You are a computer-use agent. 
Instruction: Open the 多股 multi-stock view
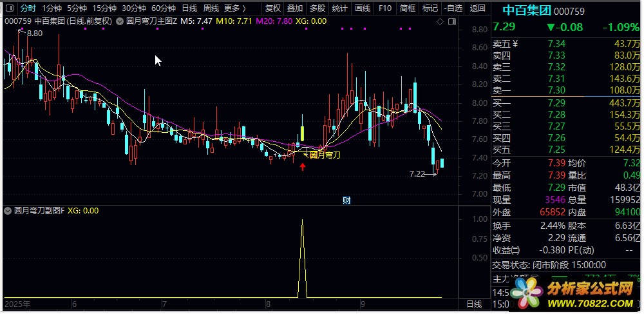317,8
